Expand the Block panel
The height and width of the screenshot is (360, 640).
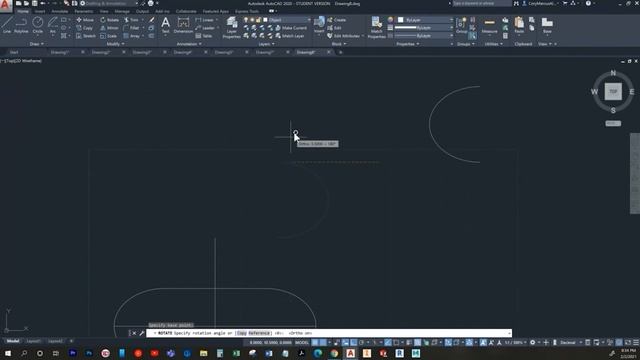click(x=339, y=44)
